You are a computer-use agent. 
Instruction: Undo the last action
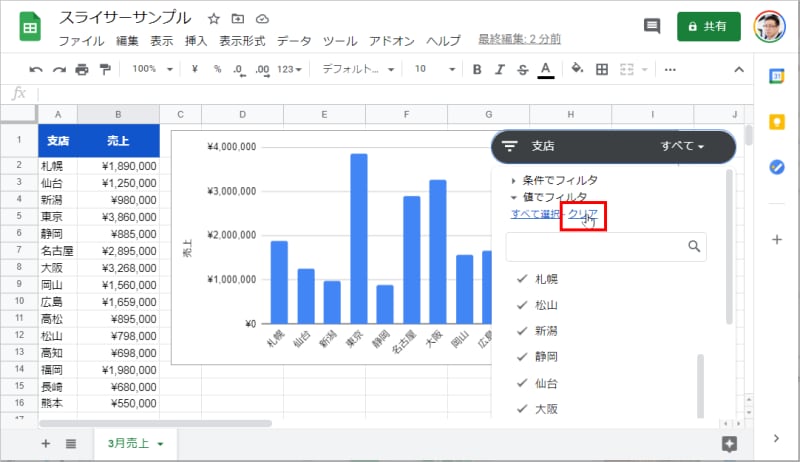(36, 69)
